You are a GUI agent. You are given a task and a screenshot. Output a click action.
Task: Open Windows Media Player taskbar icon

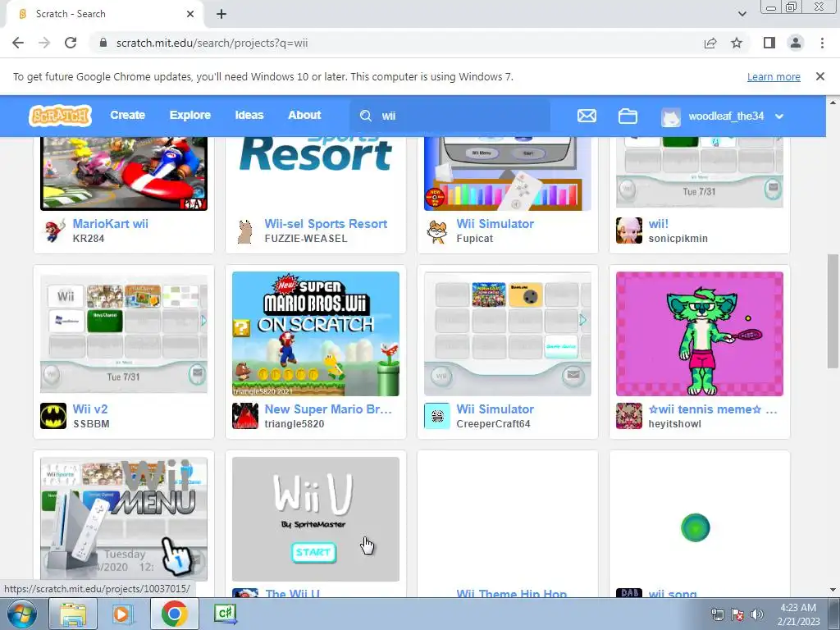pos(121,614)
